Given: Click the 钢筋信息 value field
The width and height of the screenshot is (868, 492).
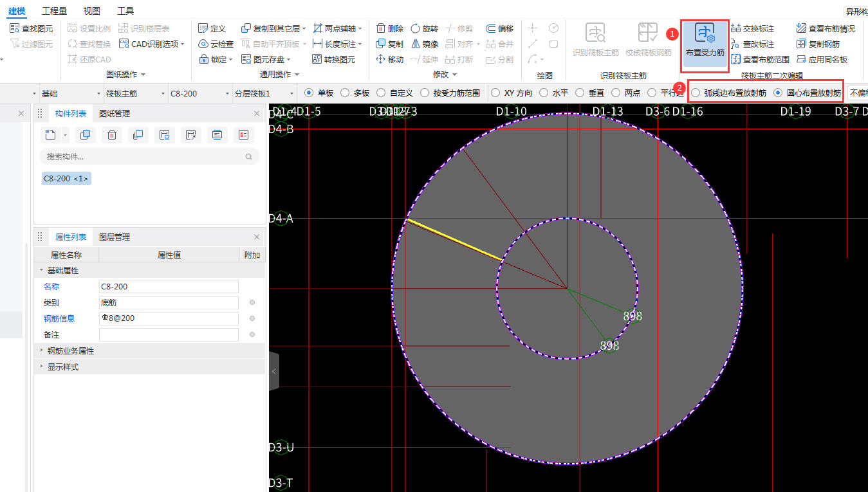Looking at the screenshot, I should tap(169, 318).
